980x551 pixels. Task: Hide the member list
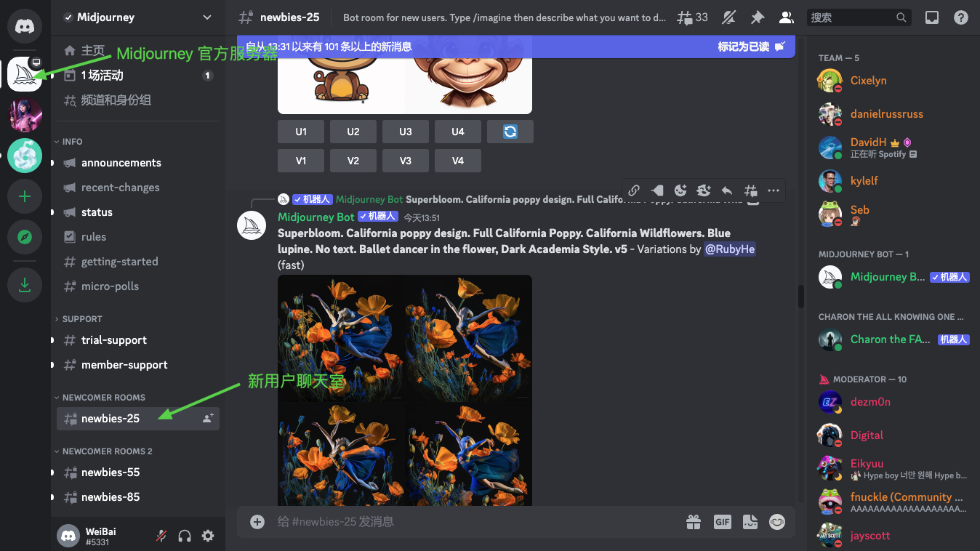pos(786,17)
